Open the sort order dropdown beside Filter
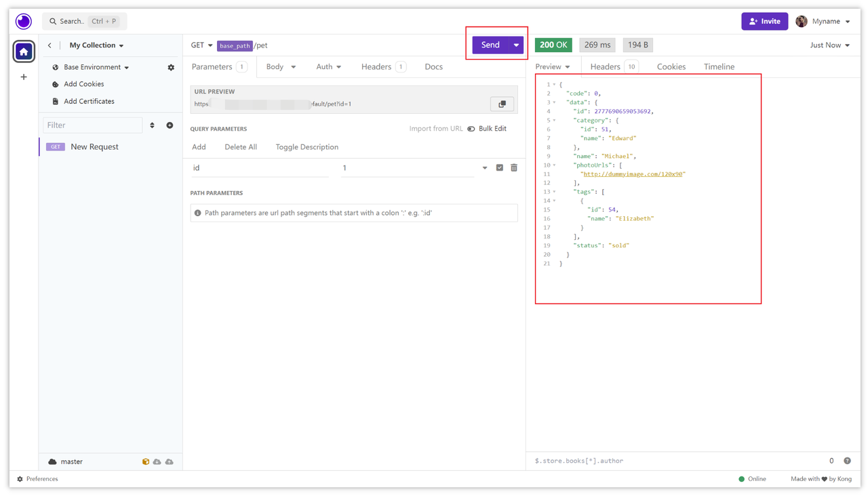This screenshot has height=496, width=868. [152, 125]
